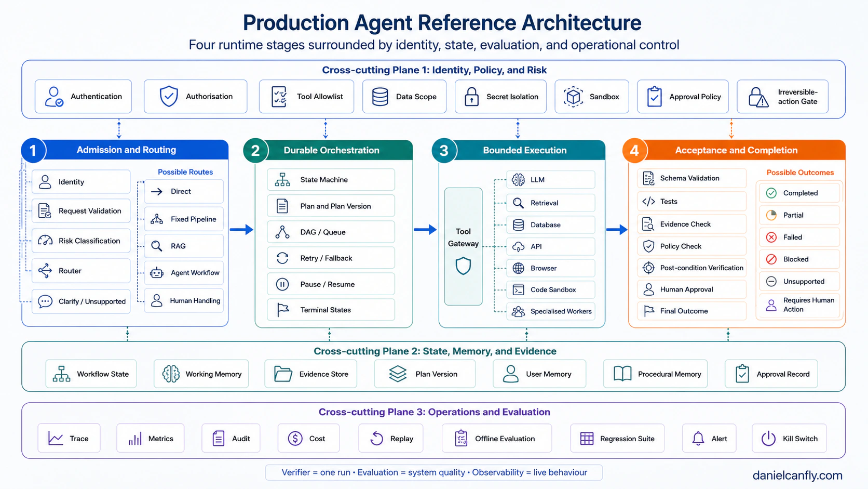The image size is (868, 489).
Task: Click the Alert bell icon
Action: (x=698, y=439)
